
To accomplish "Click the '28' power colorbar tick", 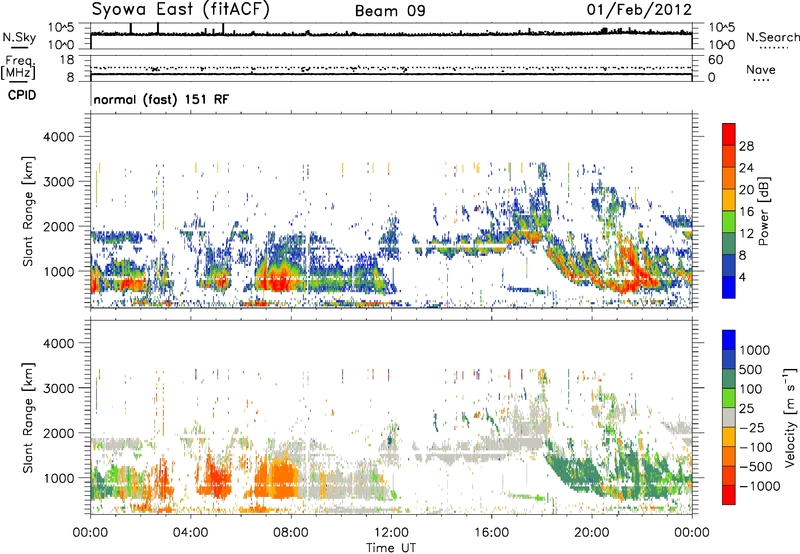I will pos(746,146).
